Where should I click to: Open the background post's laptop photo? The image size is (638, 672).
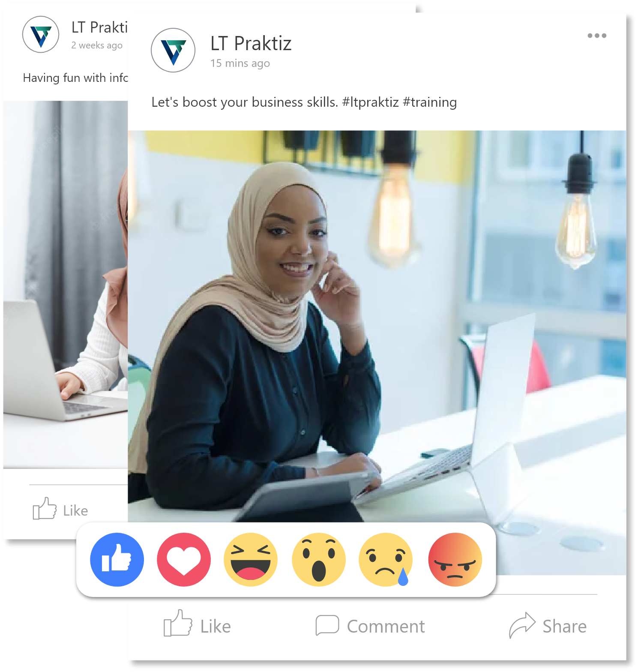[x=66, y=285]
